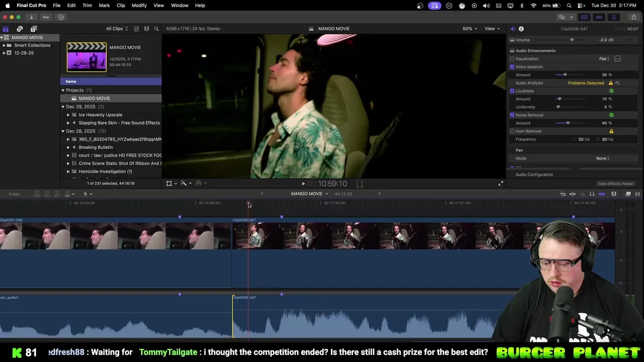Toggle the browser panel visibility button
Screen dimensions: 644x362
[584, 17]
